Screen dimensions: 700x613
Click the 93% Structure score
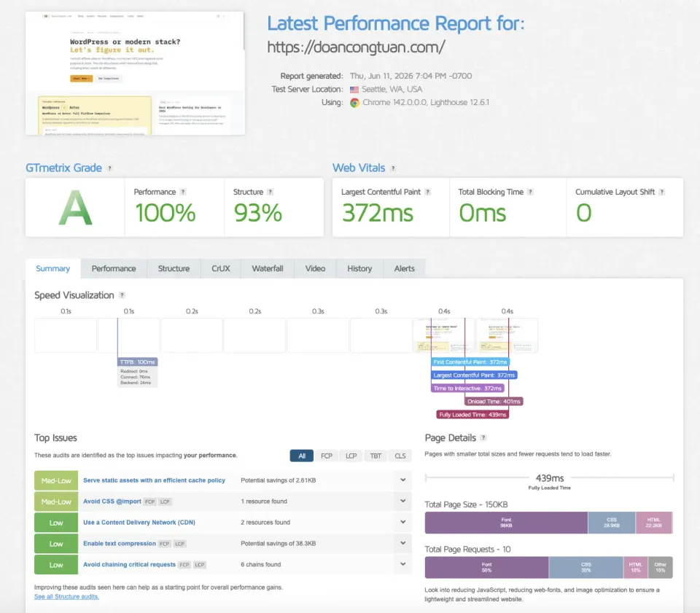tap(258, 213)
